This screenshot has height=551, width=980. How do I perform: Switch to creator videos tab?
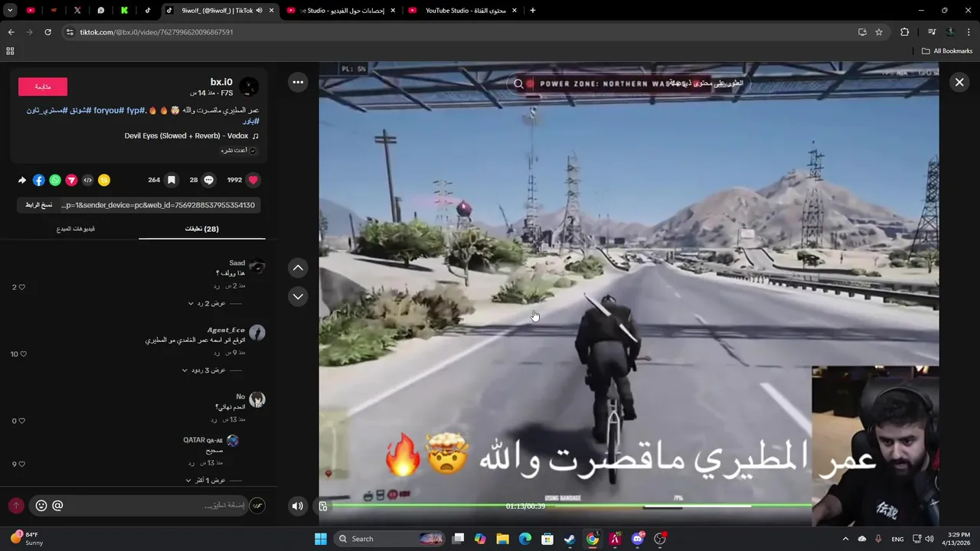pos(76,229)
